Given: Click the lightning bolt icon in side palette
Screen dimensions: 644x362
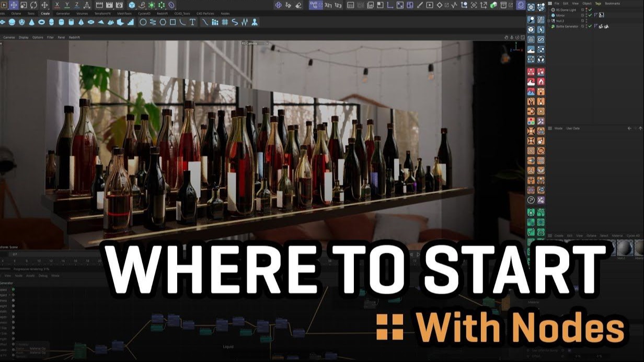Looking at the screenshot, I should pos(541,29).
